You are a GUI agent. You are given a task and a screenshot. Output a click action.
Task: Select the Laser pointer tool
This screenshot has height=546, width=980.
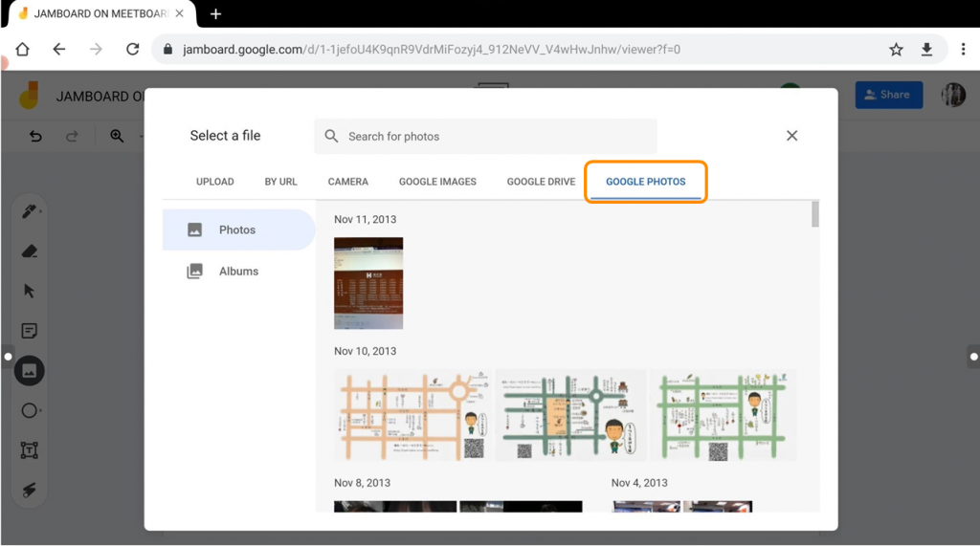coord(30,491)
